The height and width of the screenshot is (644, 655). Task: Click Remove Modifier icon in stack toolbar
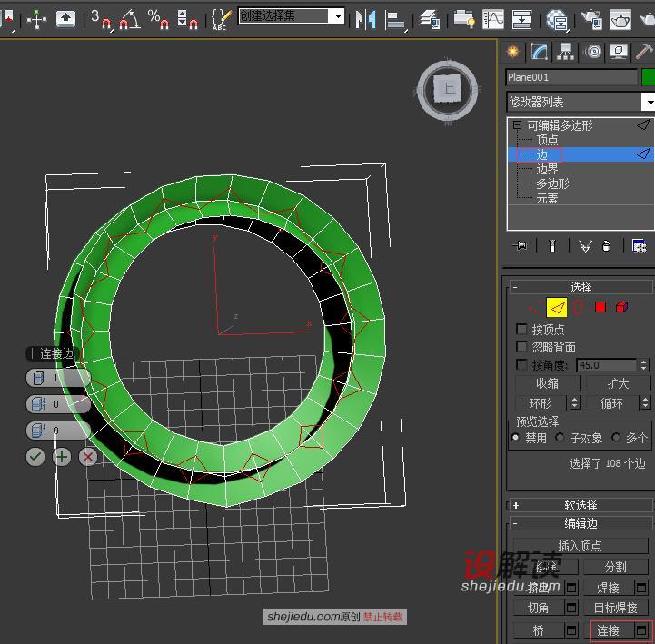607,246
